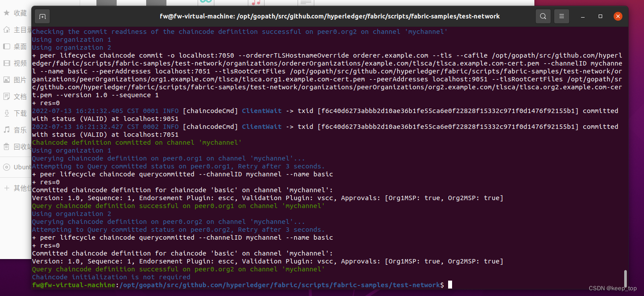Viewport: 644px width, 296px height.
Task: Click the '+ peer lifecycle chaincode commit' command line
Action: tap(327, 55)
